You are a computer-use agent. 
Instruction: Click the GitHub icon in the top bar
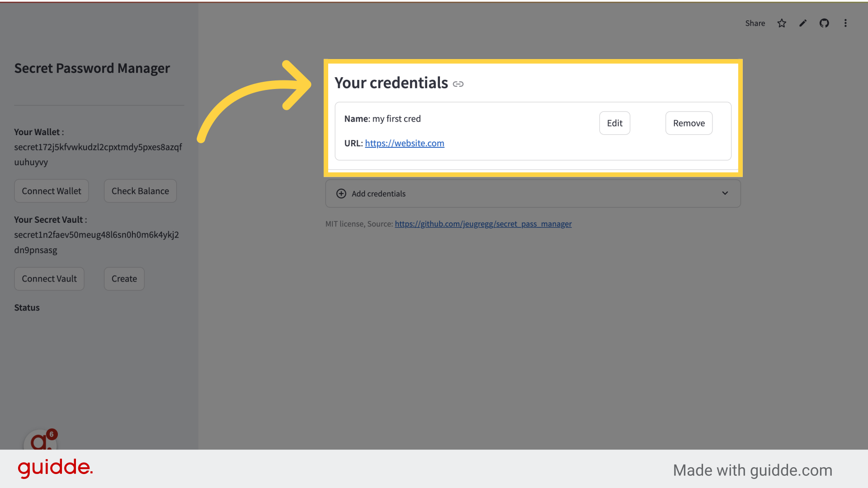(x=824, y=23)
